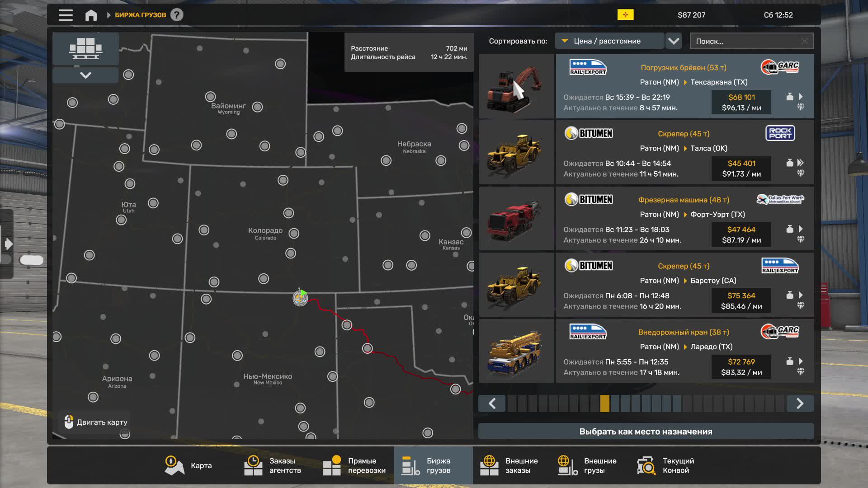
Task: Click the GARC logo on the Погрузчик брёвен offer
Action: click(779, 67)
